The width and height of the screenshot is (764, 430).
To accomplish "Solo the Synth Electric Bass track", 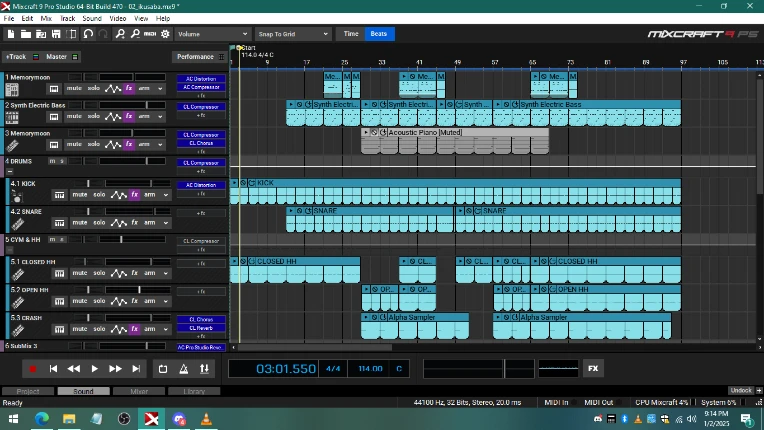I will pos(94,116).
